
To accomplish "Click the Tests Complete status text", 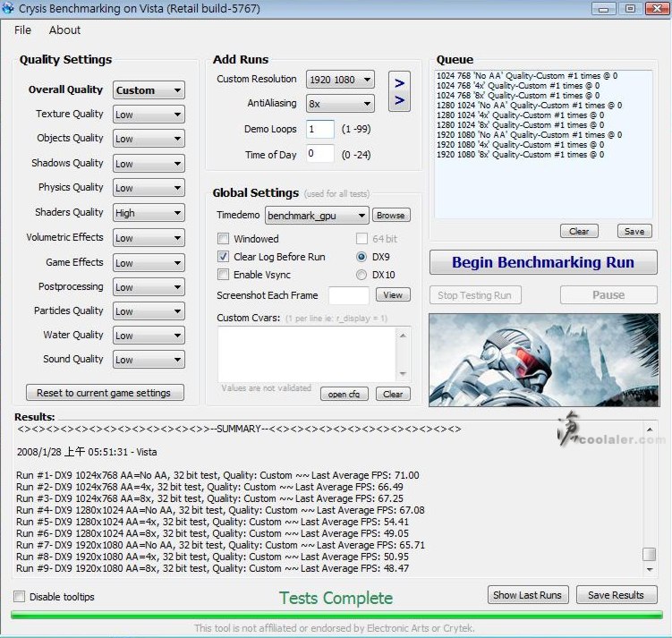I will click(x=336, y=598).
